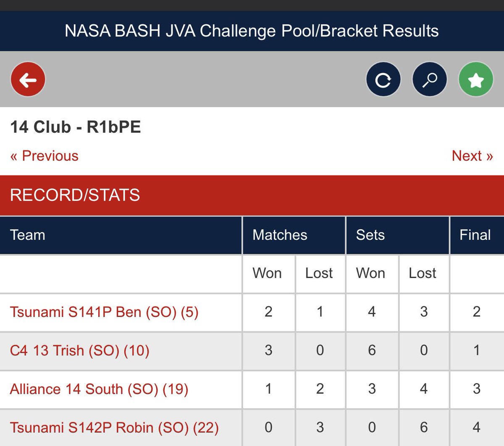
Task: Select the Final column header
Action: click(477, 235)
